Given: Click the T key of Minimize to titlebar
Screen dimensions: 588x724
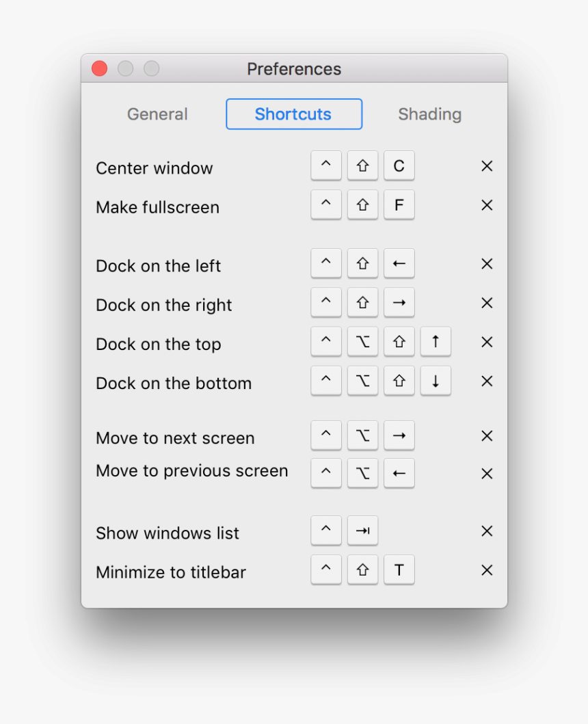Looking at the screenshot, I should [399, 570].
